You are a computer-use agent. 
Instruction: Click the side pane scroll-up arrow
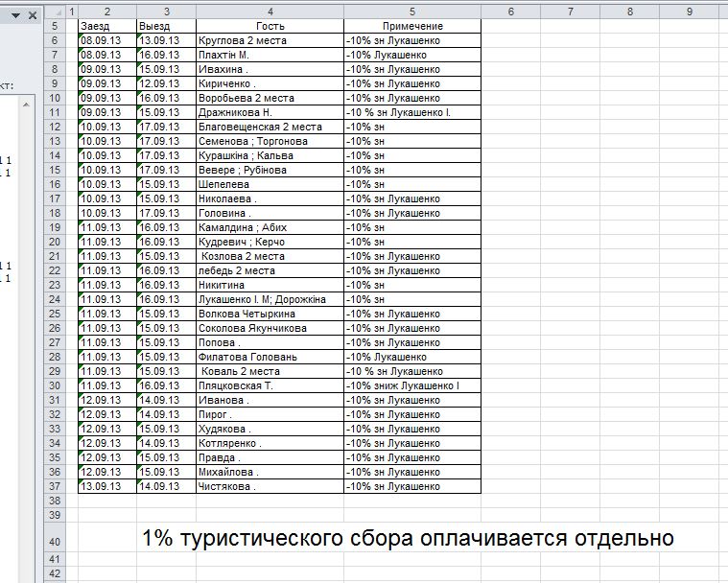[27, 105]
